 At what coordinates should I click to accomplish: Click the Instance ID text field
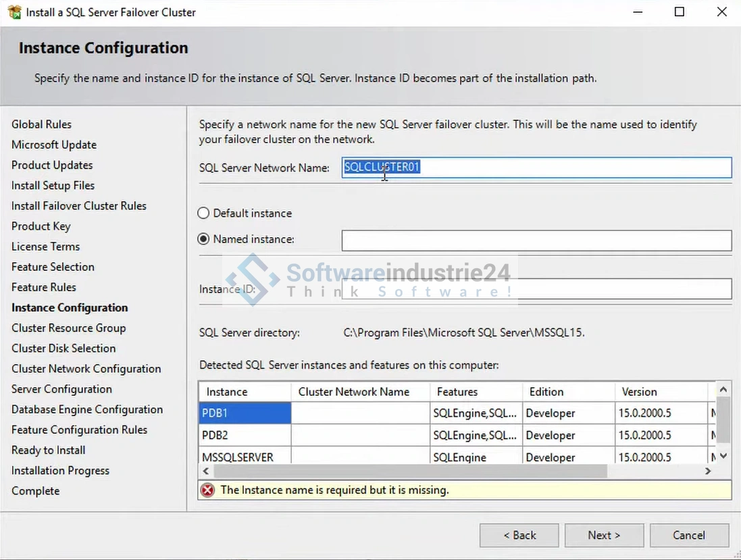[536, 289]
